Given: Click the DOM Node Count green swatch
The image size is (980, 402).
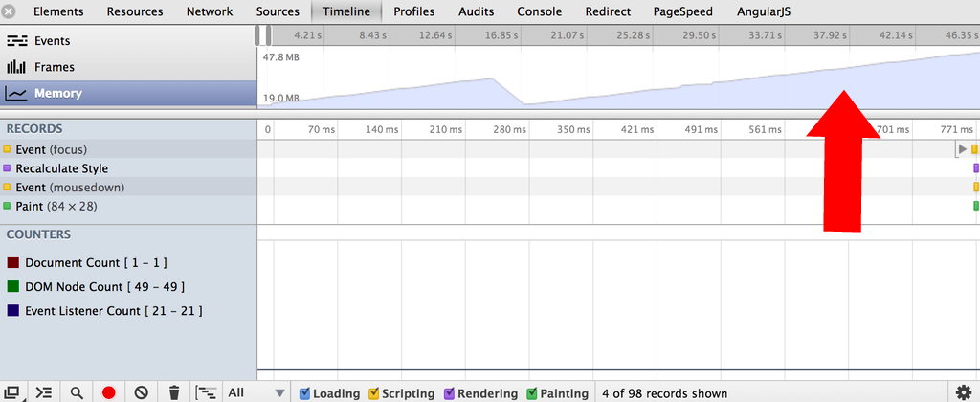Looking at the screenshot, I should [x=13, y=286].
